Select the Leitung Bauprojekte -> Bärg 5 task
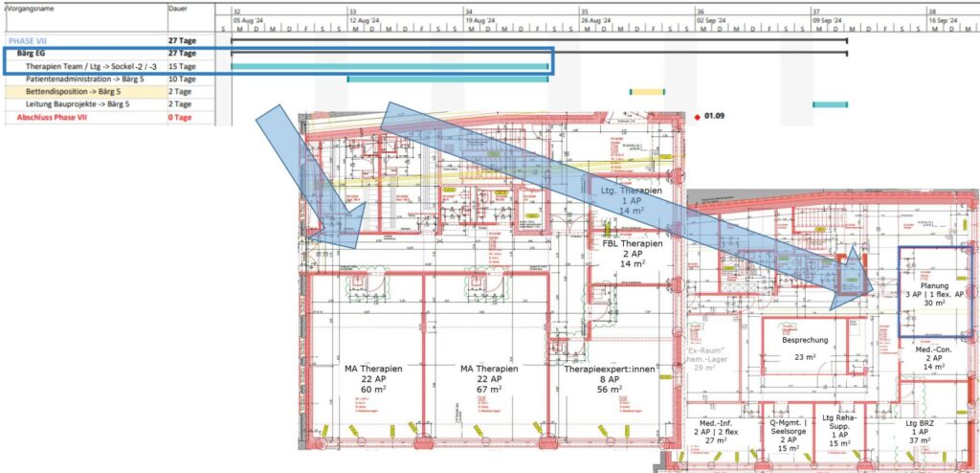Image resolution: width=980 pixels, height=473 pixels. point(78,103)
